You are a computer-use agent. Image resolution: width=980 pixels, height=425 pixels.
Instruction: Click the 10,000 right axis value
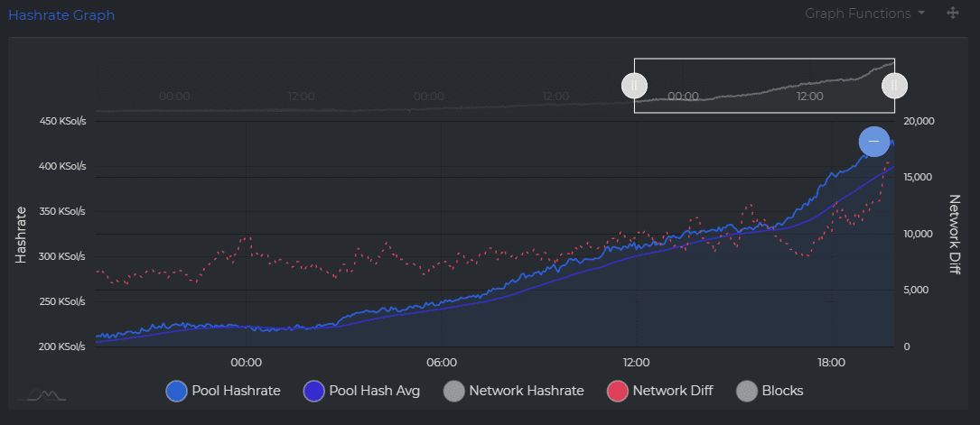(x=919, y=234)
